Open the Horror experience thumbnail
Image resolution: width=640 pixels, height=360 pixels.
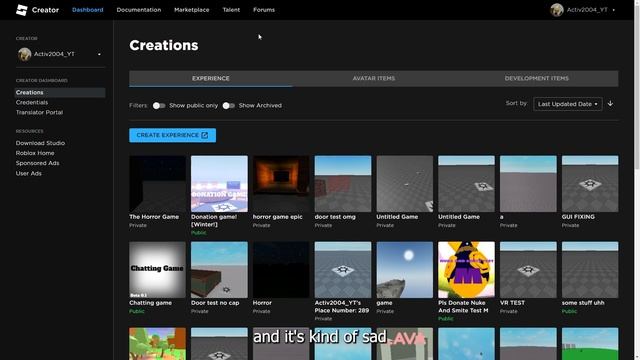tap(281, 270)
